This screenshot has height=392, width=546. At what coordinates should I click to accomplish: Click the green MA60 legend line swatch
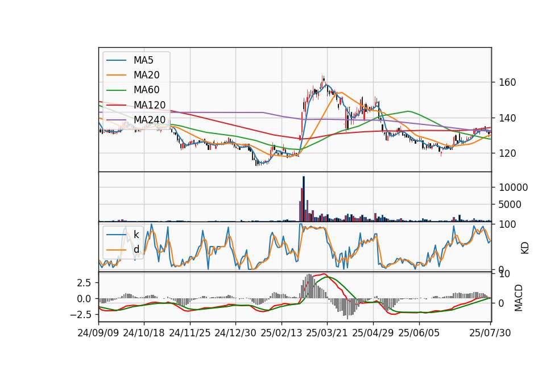pos(116,90)
